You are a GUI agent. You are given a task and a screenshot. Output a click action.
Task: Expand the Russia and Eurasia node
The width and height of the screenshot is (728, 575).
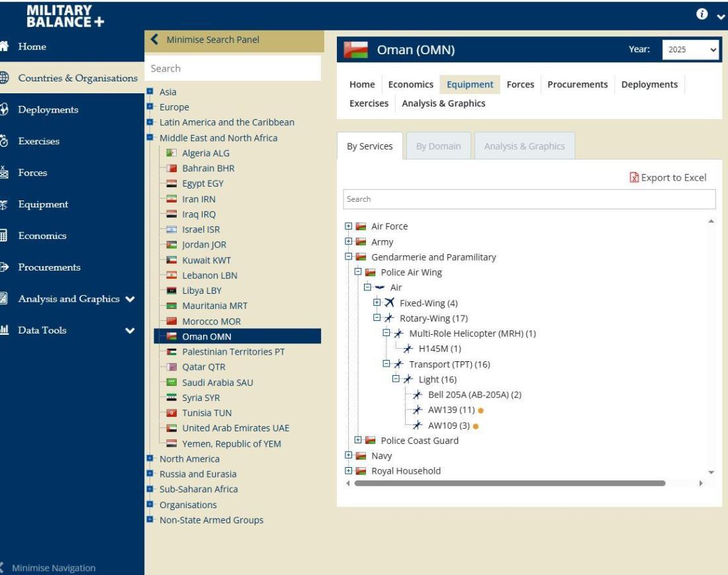pos(150,473)
